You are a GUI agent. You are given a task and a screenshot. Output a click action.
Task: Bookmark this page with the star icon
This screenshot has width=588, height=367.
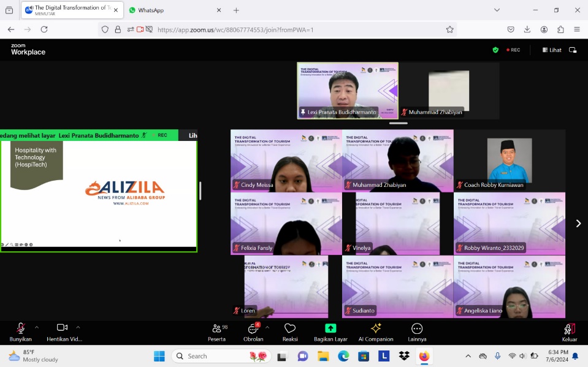[x=450, y=29]
